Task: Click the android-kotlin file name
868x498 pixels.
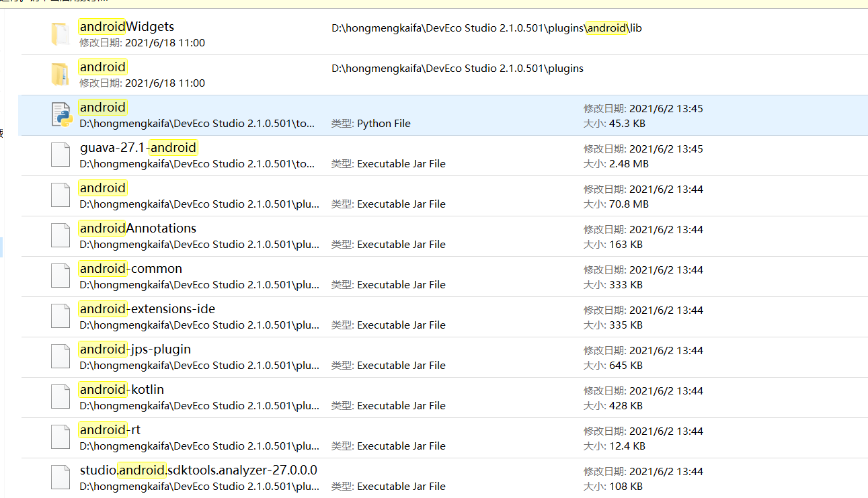Action: point(122,390)
